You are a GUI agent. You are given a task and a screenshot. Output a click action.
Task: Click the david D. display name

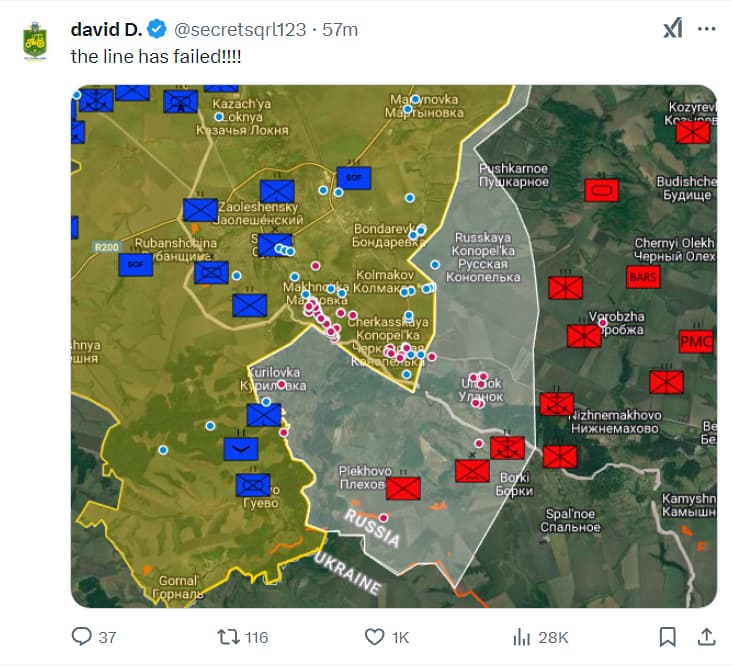(106, 29)
